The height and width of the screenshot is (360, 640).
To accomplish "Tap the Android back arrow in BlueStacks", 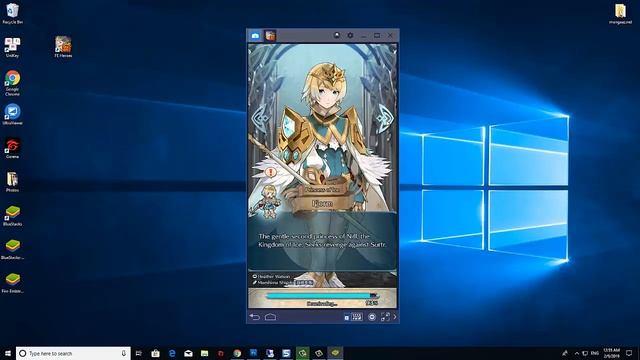I will (x=255, y=317).
